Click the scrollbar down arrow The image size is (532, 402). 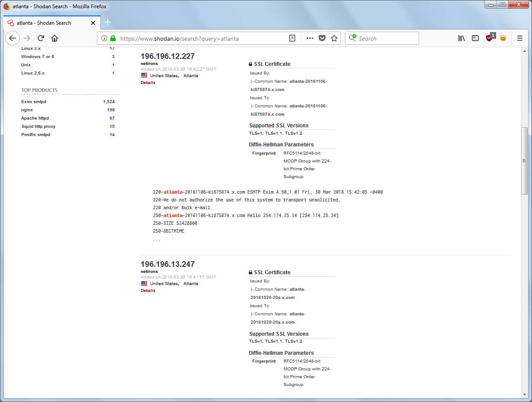point(524,395)
